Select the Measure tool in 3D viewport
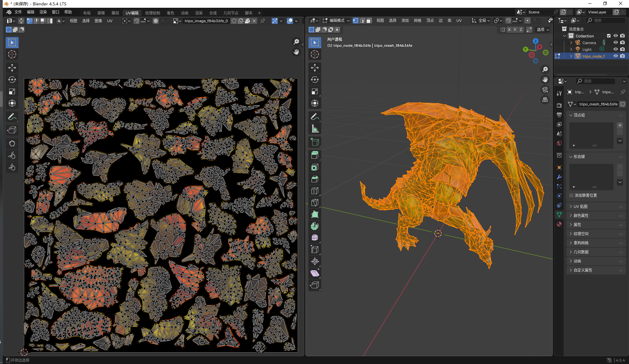 pos(315,129)
